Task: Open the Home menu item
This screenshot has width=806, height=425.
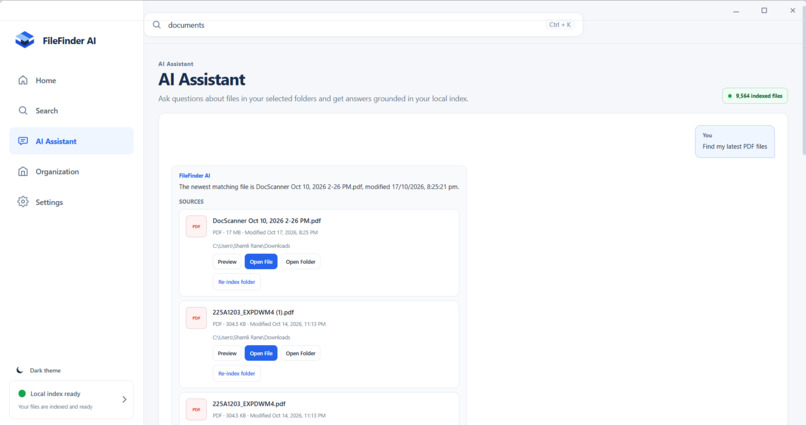Action: (71, 80)
